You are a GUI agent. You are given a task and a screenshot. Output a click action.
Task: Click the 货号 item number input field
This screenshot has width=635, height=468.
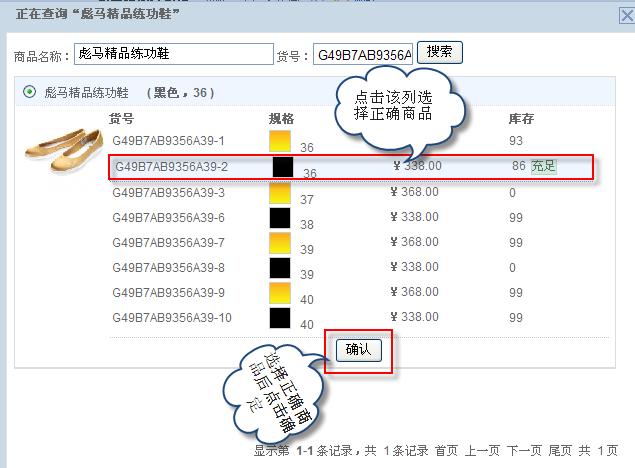(362, 55)
